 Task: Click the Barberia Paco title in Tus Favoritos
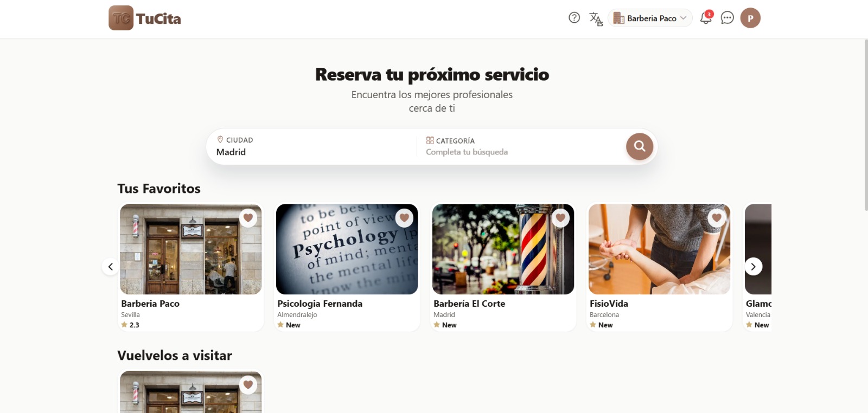click(x=150, y=304)
